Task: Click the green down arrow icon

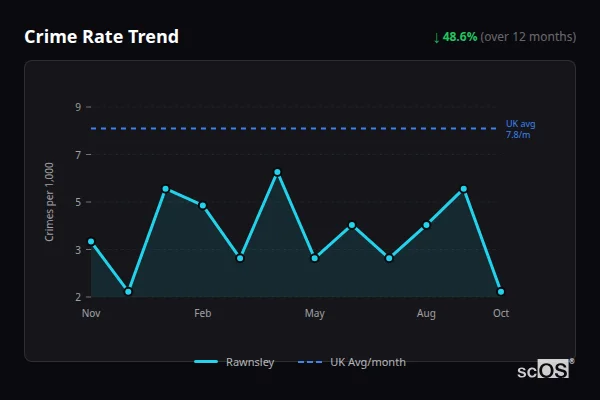Action: 436,38
